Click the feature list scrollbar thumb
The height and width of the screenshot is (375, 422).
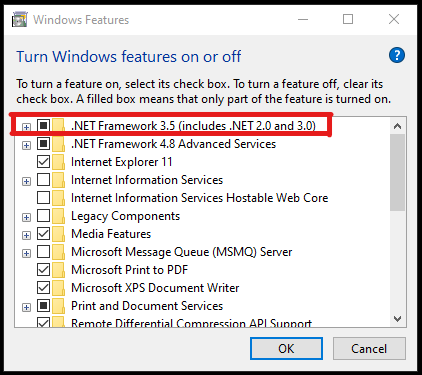pyautogui.click(x=397, y=172)
